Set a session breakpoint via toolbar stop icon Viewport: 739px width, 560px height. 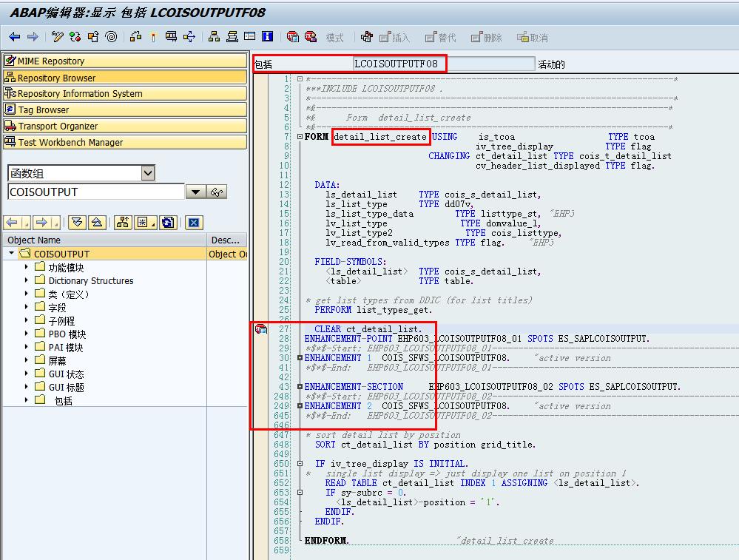(x=293, y=37)
